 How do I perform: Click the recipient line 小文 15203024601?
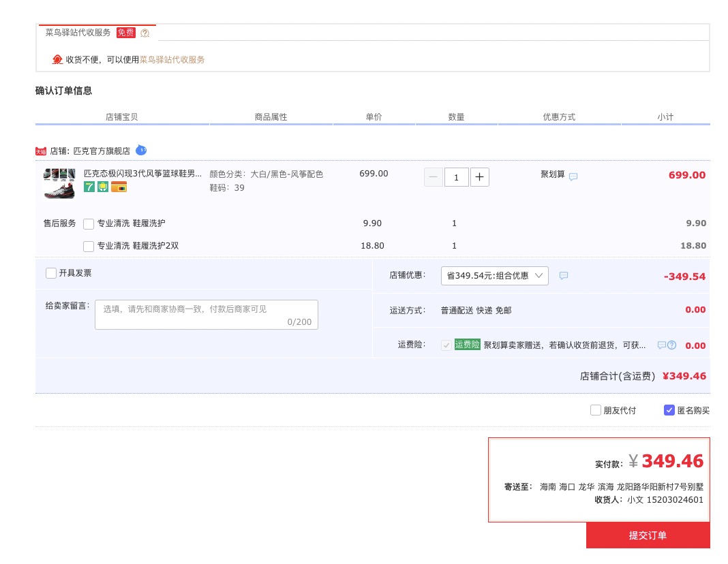click(665, 499)
